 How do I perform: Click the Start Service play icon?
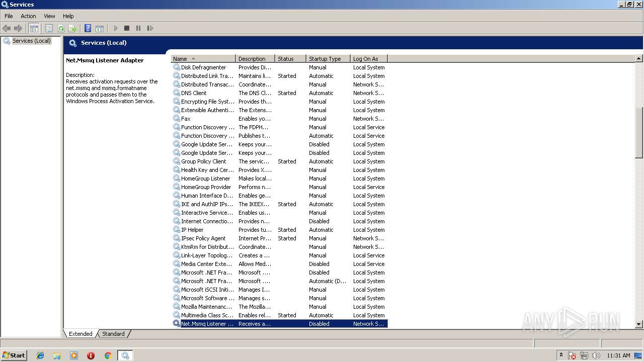click(x=115, y=28)
